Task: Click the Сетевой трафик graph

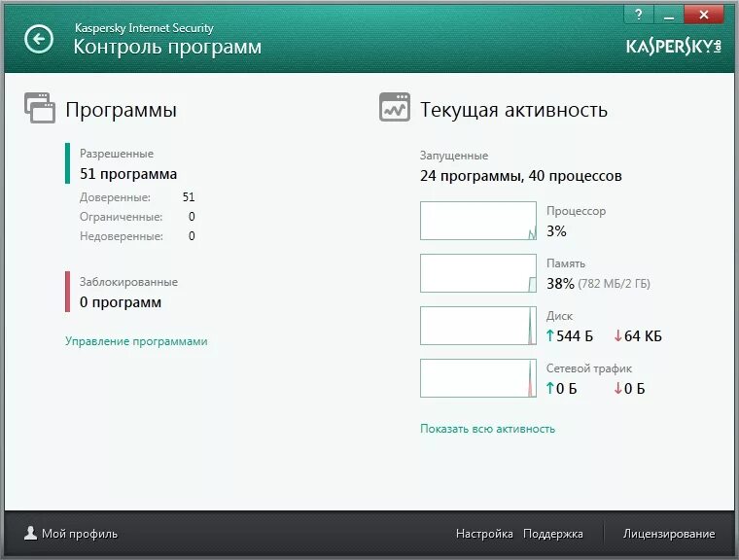Action: 477,378
